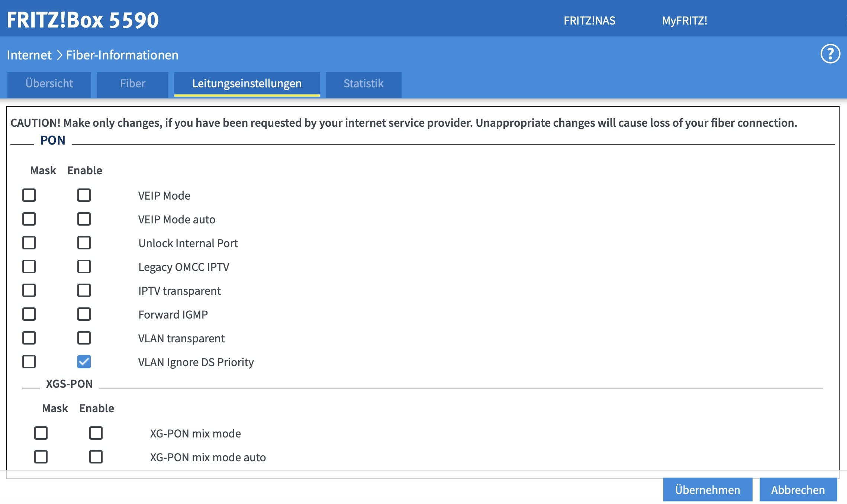
Task: Tick Enable checkbox for VEIP Mode auto
Action: pos(84,219)
